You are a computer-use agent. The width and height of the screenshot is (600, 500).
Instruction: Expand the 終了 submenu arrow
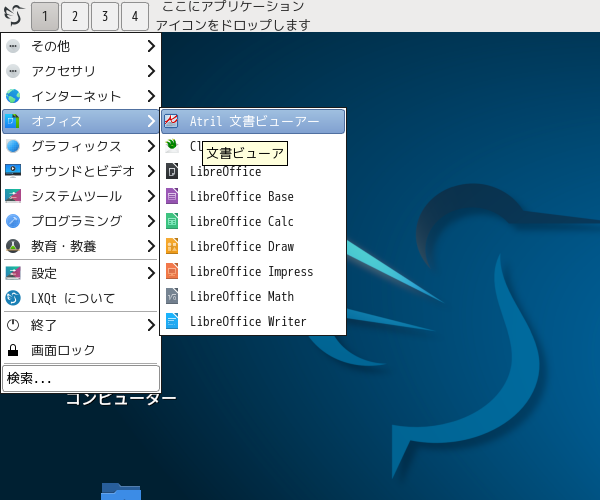[151, 325]
